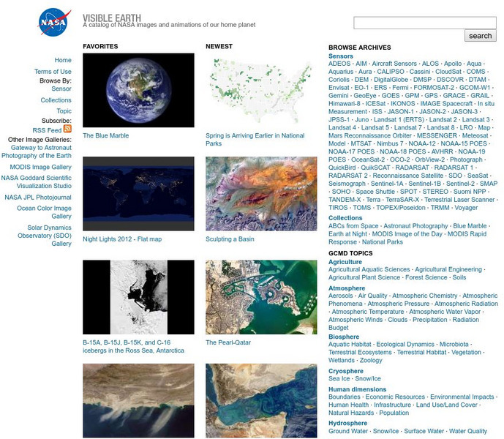Click the dust storm coastline thumbnail in Favorites
This screenshot has height=439, width=504.
138,401
